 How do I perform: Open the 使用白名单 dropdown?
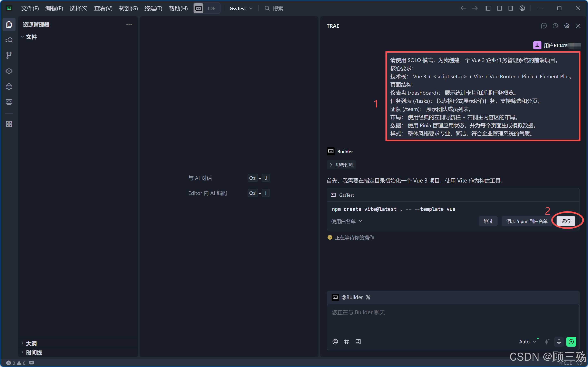click(x=346, y=221)
